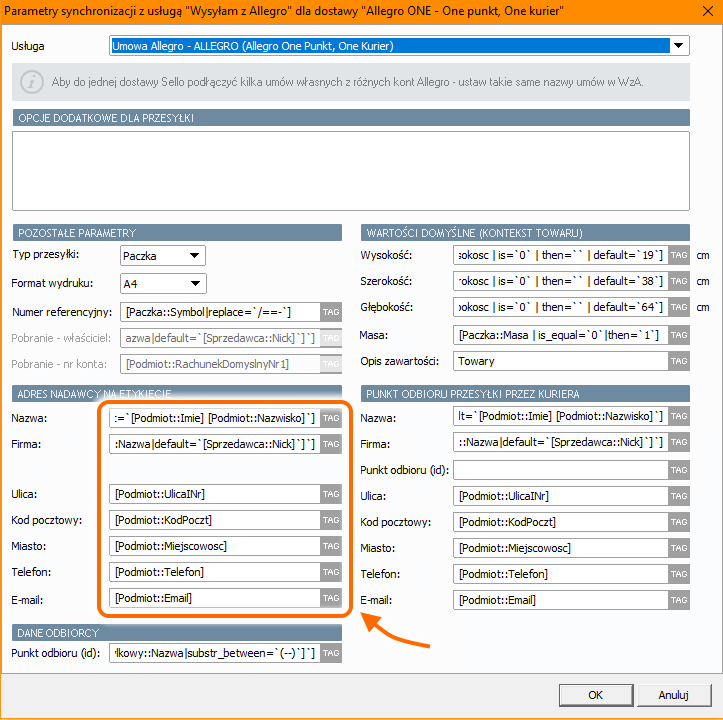The height and width of the screenshot is (720, 723).
Task: Click TAG icon next to courier Punkt odbioru (id)
Action: tap(679, 469)
